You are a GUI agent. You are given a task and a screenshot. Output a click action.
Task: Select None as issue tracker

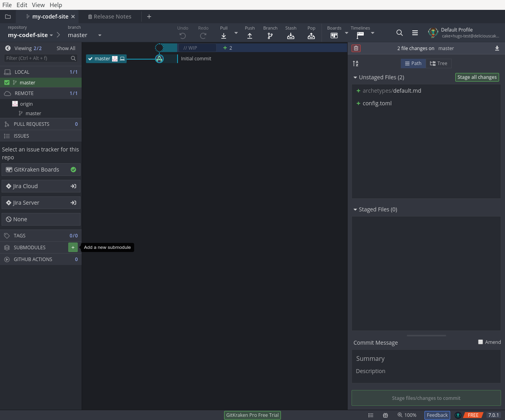click(x=41, y=219)
